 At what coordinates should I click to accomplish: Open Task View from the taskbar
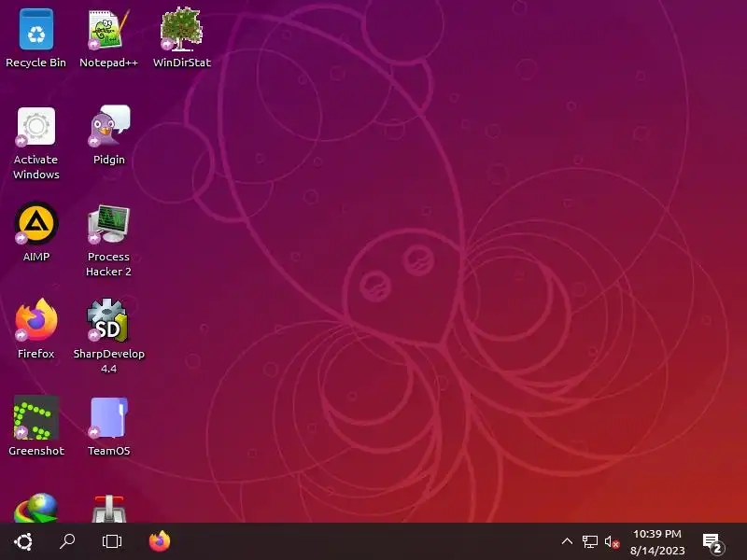point(111,541)
